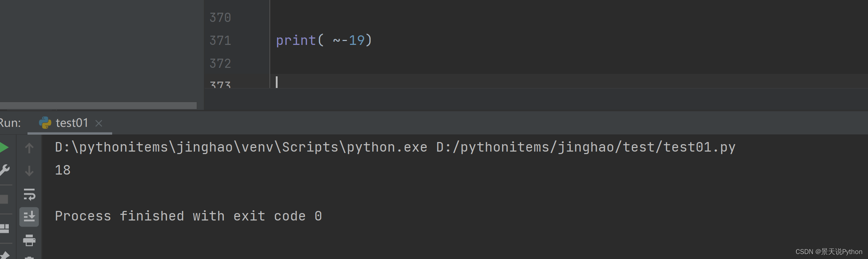This screenshot has height=259, width=868.
Task: Print the console output using printer icon
Action: 29,240
